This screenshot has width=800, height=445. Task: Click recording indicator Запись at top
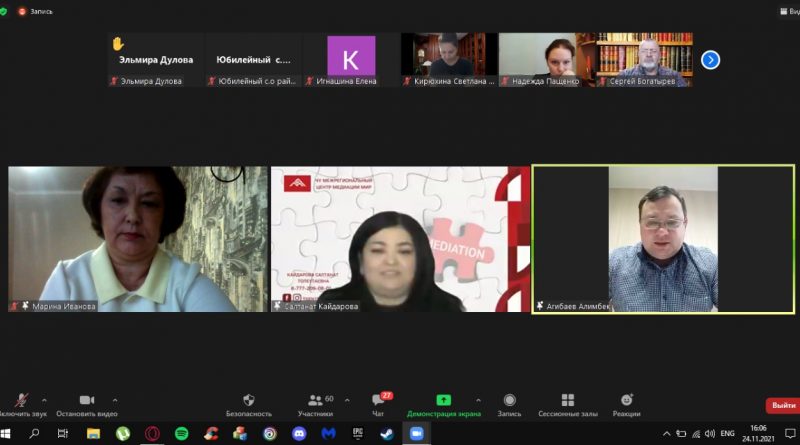pyautogui.click(x=36, y=11)
